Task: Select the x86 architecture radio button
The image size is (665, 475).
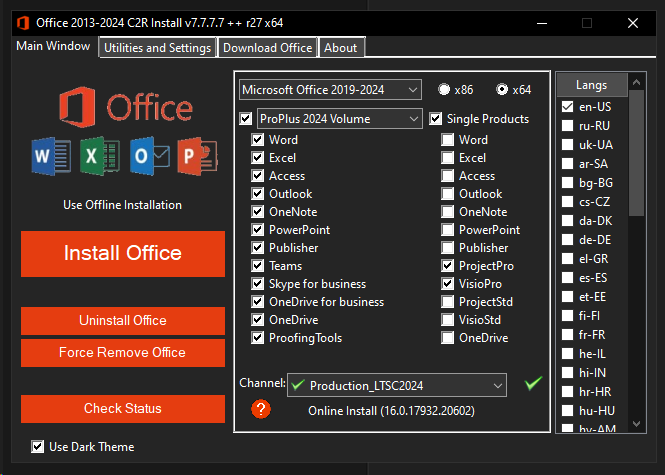Action: click(444, 89)
